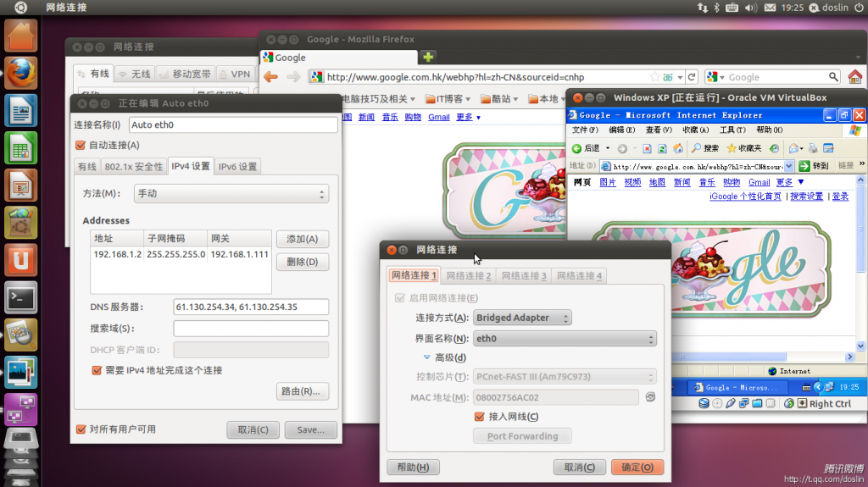868x487 pixels.
Task: Switch to the IPv6 设置 tab
Action: click(237, 167)
